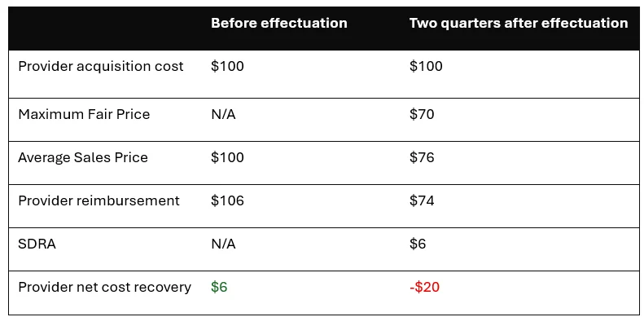The image size is (644, 317).
Task: Click the red -$20 net recovery value
Action: click(x=424, y=287)
